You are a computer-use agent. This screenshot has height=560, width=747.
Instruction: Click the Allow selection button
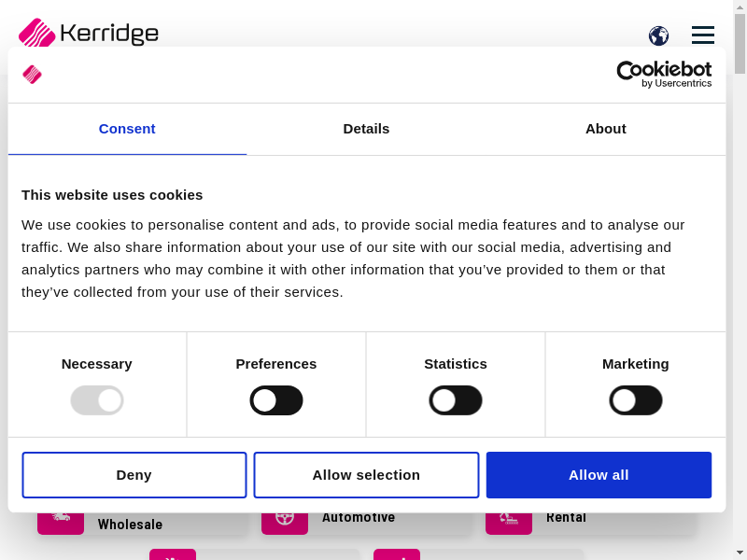pos(366,475)
